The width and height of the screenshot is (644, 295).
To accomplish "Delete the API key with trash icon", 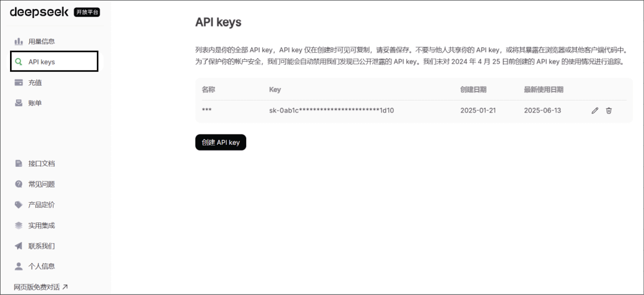I will 609,111.
